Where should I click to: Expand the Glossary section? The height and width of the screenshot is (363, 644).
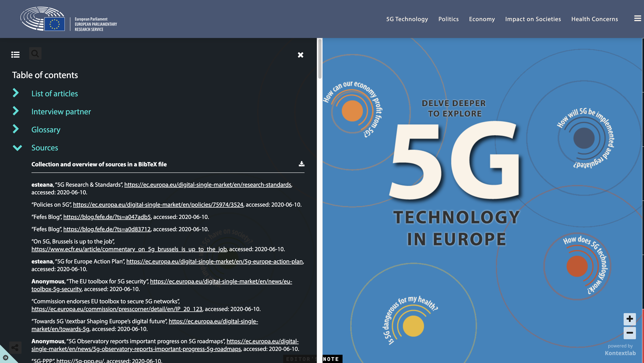tap(16, 129)
